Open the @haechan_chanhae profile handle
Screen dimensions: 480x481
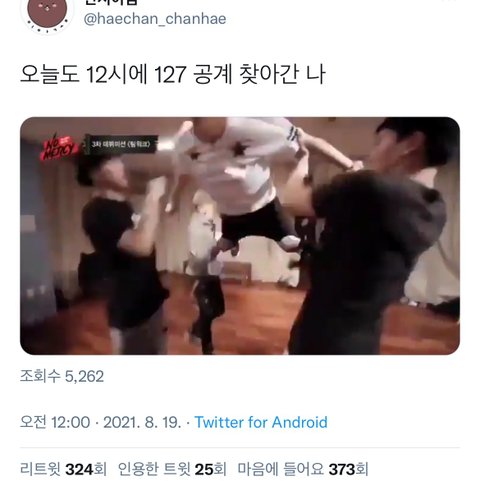155,19
